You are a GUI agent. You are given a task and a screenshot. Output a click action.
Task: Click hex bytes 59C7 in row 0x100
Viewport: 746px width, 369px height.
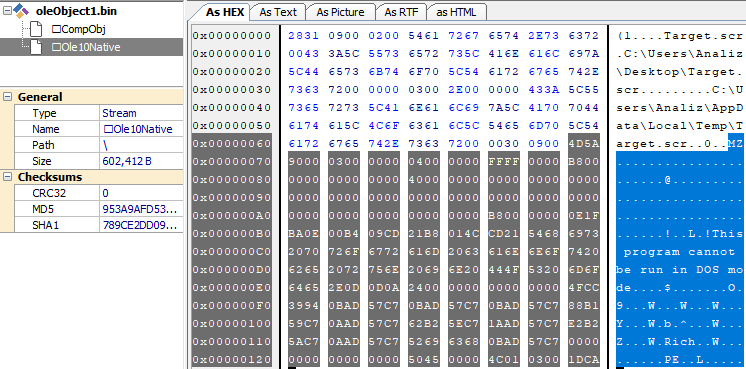[x=304, y=323]
